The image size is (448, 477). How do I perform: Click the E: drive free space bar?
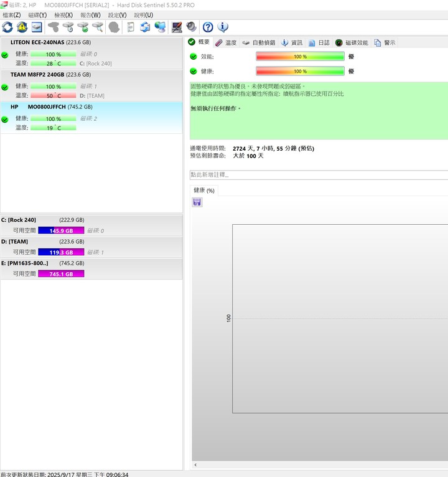tap(61, 273)
